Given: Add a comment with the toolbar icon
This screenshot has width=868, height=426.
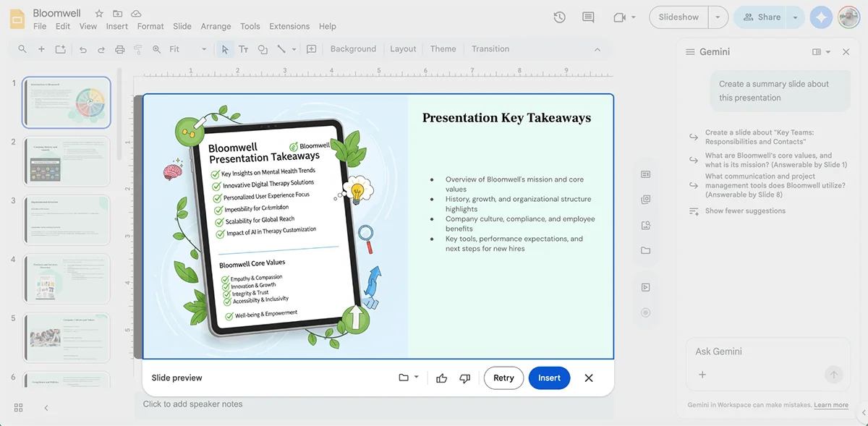Looking at the screenshot, I should coord(312,49).
